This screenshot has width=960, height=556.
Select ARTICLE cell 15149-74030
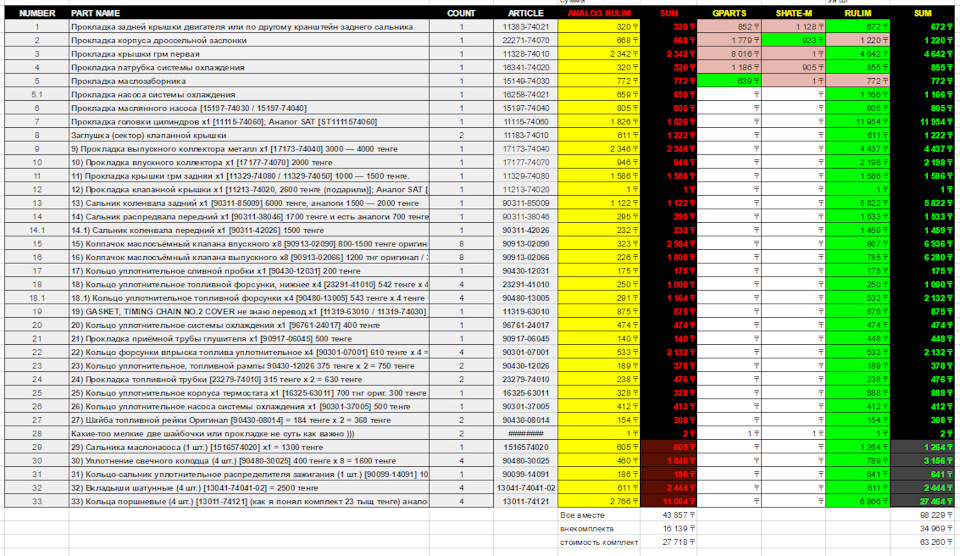coord(525,81)
